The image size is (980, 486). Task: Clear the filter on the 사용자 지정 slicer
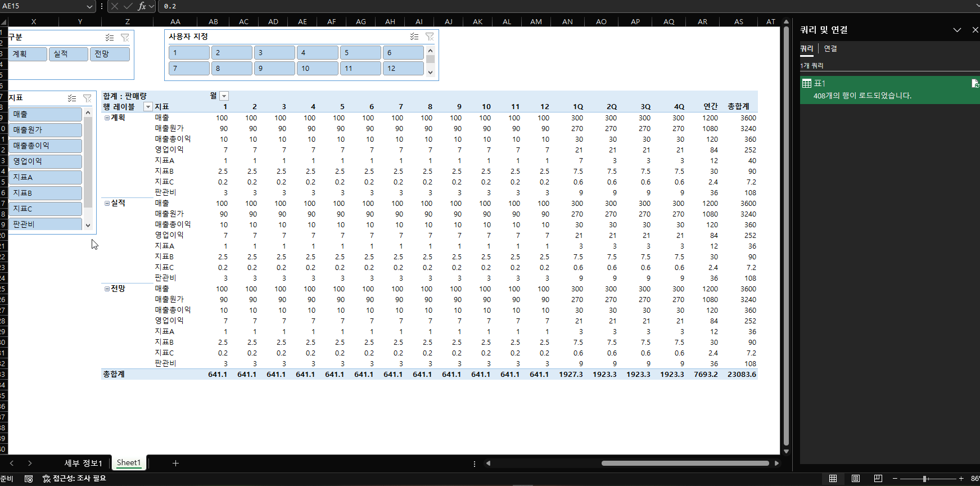[x=430, y=37]
